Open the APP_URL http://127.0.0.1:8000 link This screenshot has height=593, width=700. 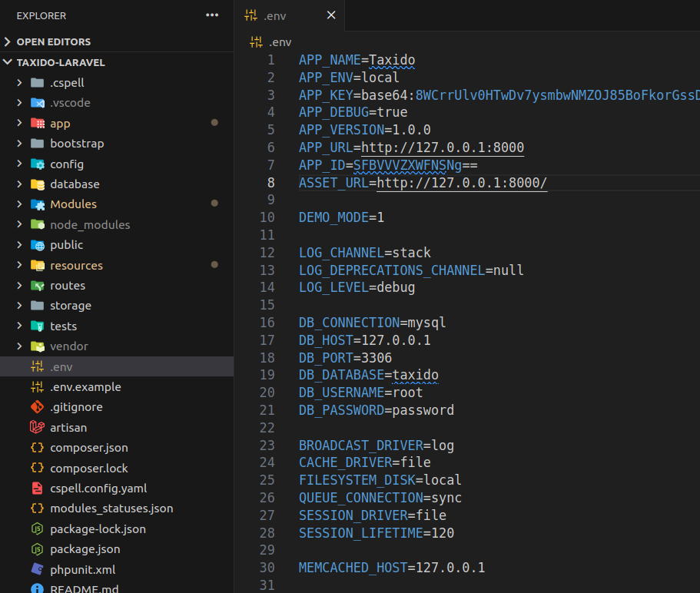pyautogui.click(x=443, y=147)
